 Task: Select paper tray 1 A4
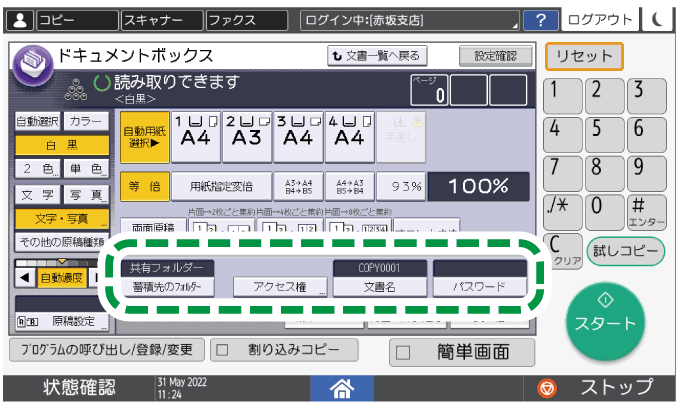click(x=196, y=137)
